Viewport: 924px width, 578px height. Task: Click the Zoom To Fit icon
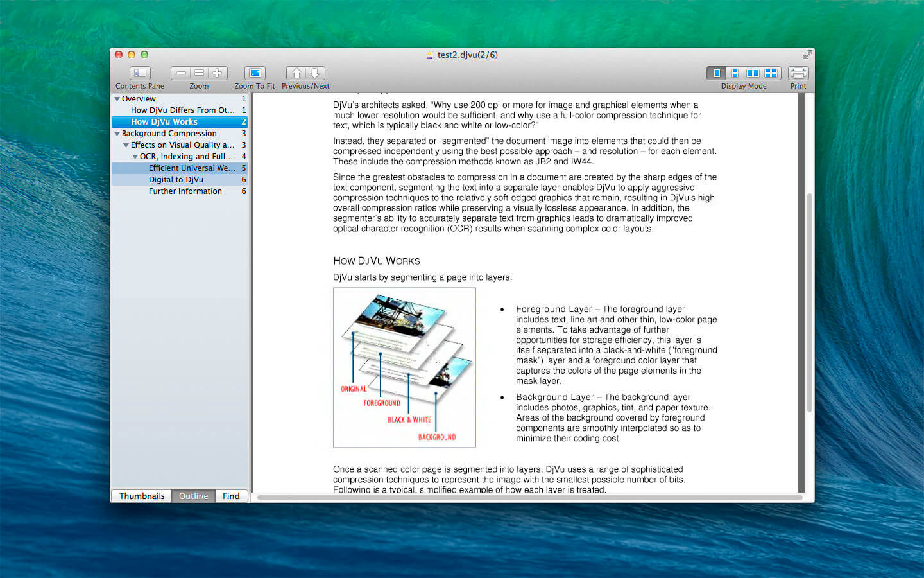coord(255,73)
